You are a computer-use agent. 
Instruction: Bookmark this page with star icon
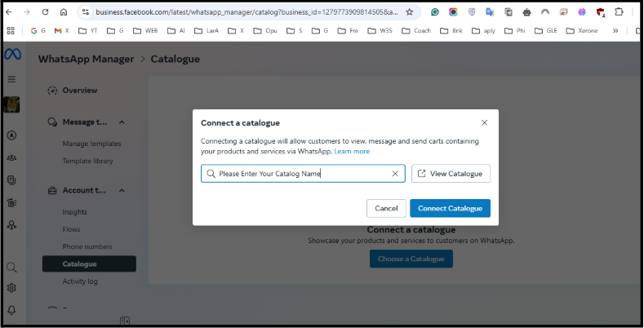tap(410, 12)
